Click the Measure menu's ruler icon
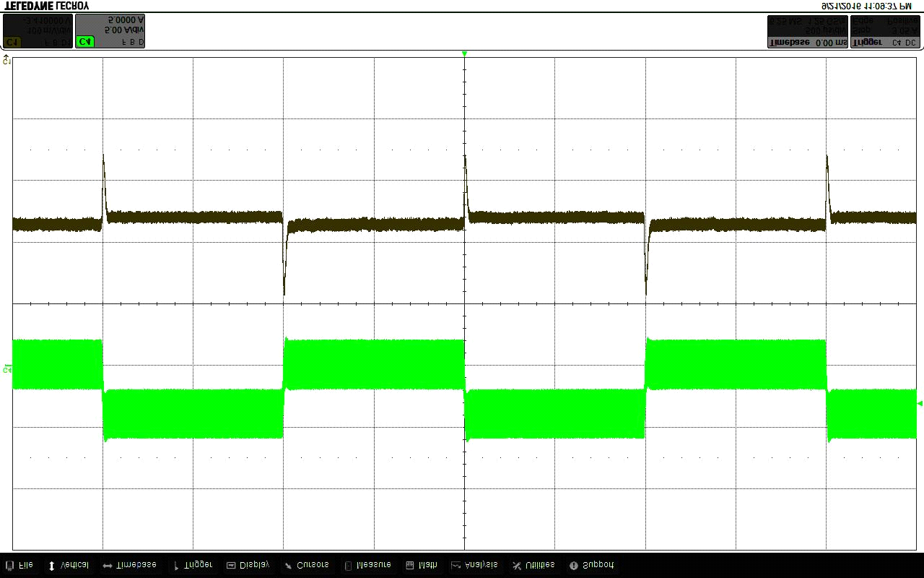Viewport: 924px width, 578px height. coord(348,566)
